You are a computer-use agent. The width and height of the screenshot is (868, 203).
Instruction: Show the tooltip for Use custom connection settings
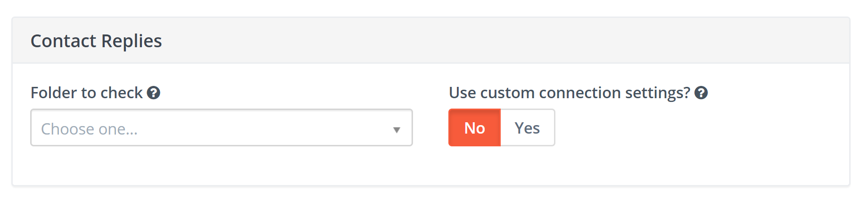701,93
